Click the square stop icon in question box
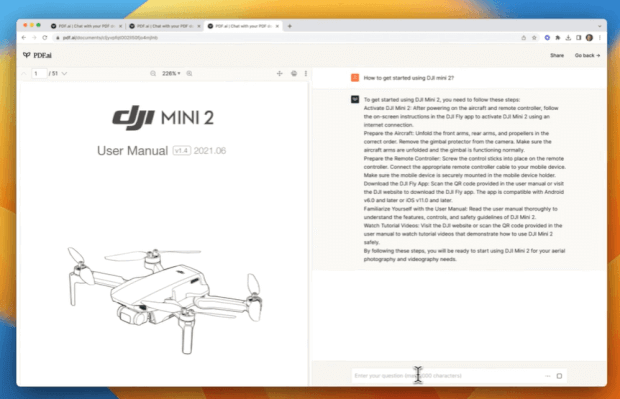This screenshot has width=620, height=399. (x=559, y=376)
